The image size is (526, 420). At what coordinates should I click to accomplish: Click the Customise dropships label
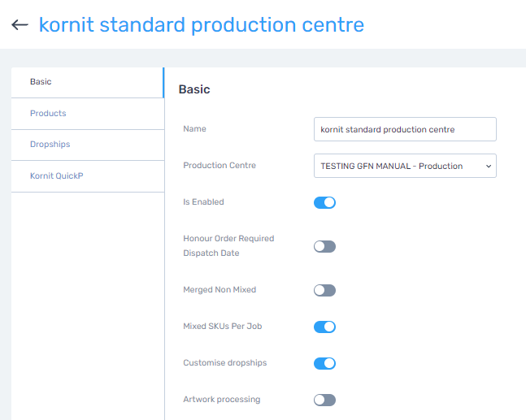pyautogui.click(x=224, y=362)
